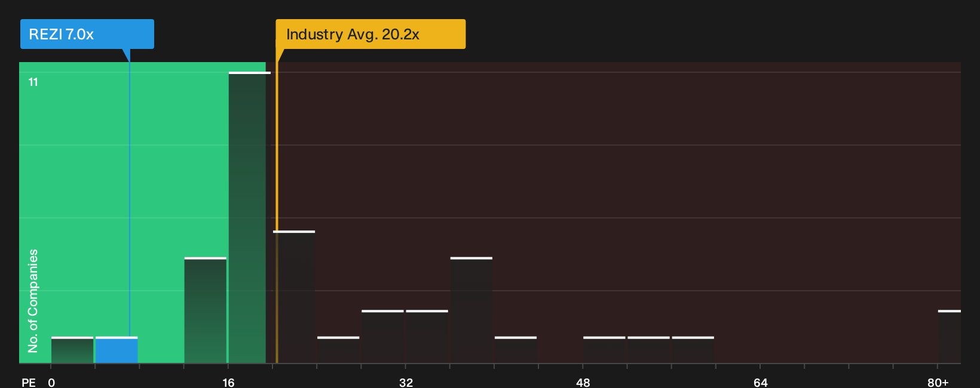
Task: Click the REZI 7.0x label
Action: pyautogui.click(x=87, y=34)
